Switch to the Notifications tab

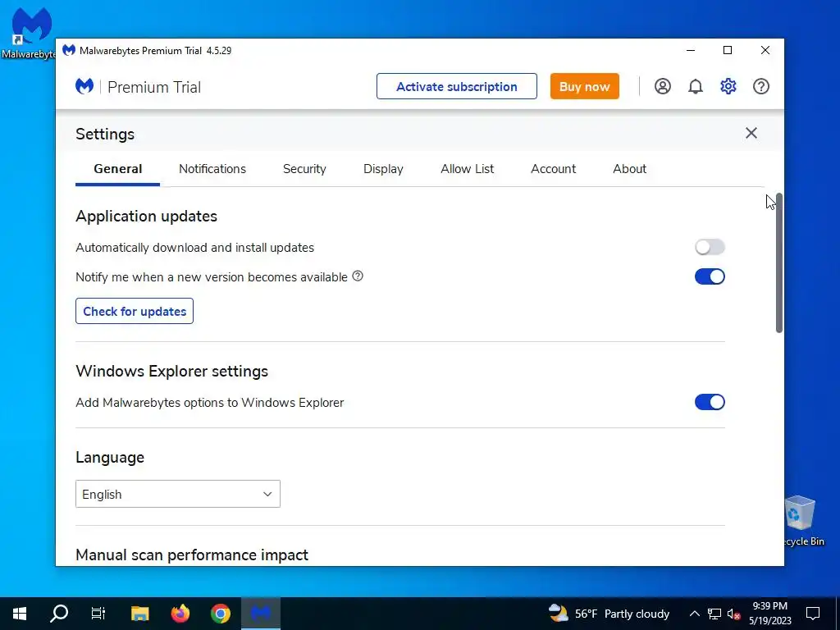pos(212,169)
